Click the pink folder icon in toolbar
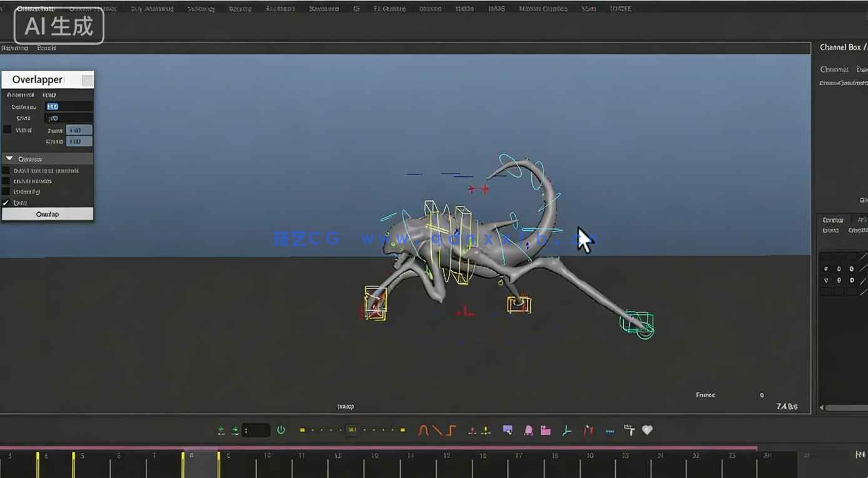The height and width of the screenshot is (478, 868). [x=546, y=430]
